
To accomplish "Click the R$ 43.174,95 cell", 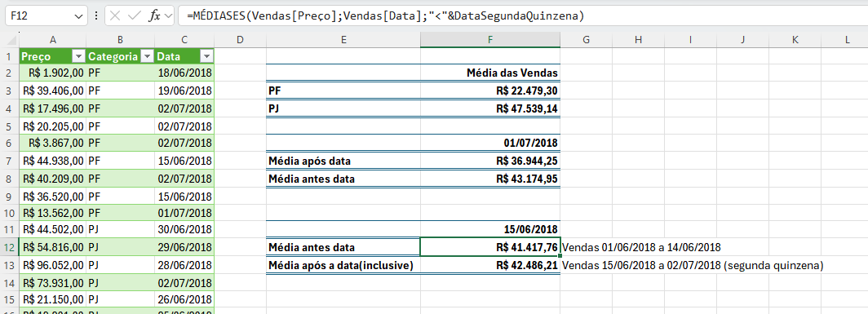I will pyautogui.click(x=490, y=179).
